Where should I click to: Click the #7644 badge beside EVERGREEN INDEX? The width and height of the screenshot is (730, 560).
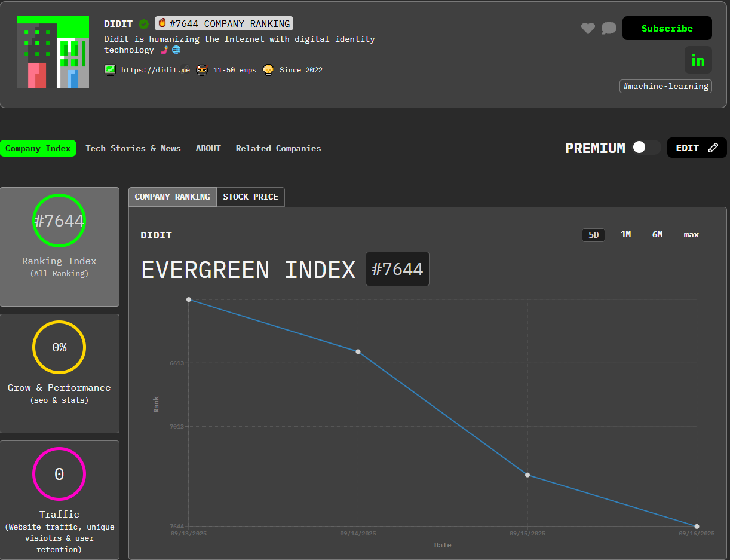[397, 269]
